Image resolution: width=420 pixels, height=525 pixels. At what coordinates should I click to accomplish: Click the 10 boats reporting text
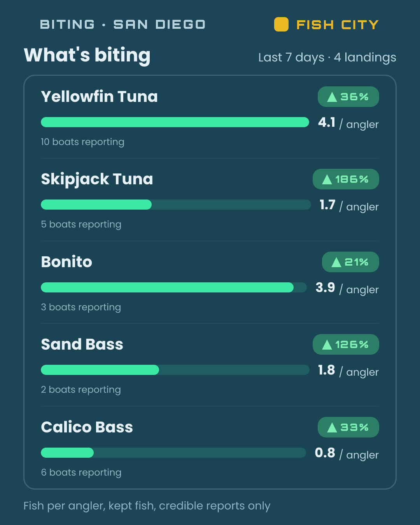[x=82, y=142]
